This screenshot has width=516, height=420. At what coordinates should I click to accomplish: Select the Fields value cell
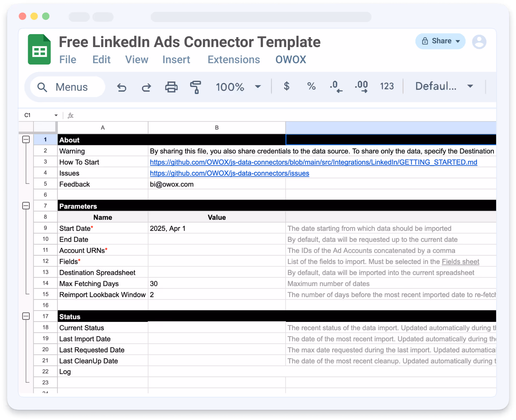217,261
